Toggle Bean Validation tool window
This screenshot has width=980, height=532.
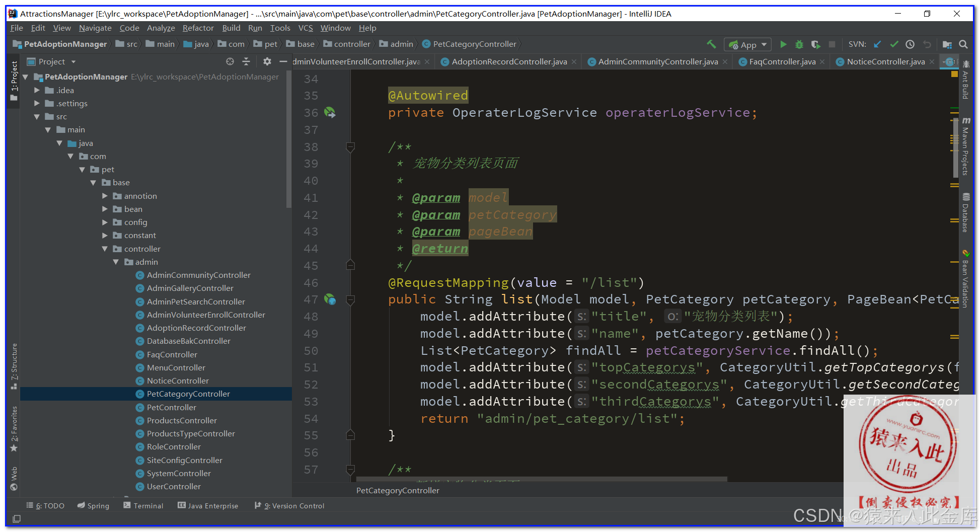pyautogui.click(x=965, y=278)
